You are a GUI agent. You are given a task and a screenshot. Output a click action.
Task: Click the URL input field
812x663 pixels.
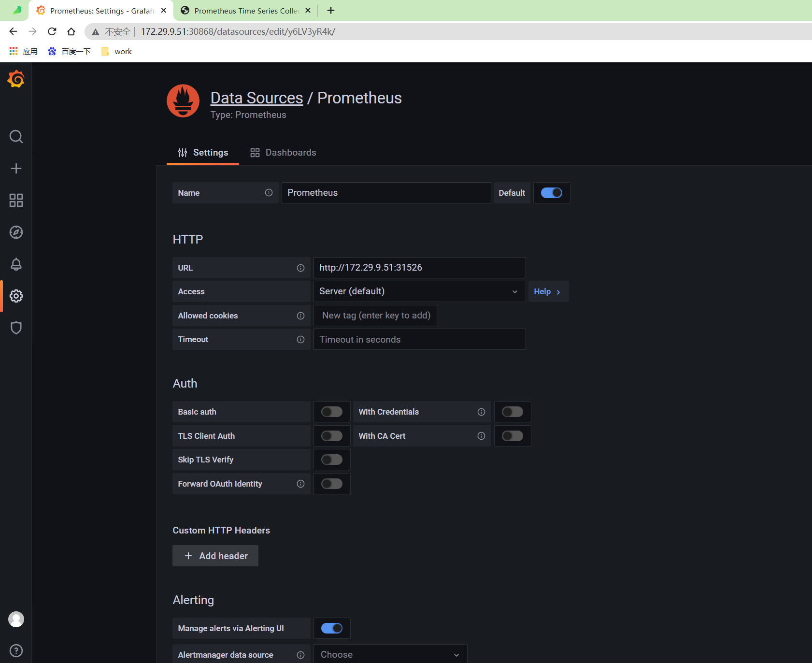(419, 268)
